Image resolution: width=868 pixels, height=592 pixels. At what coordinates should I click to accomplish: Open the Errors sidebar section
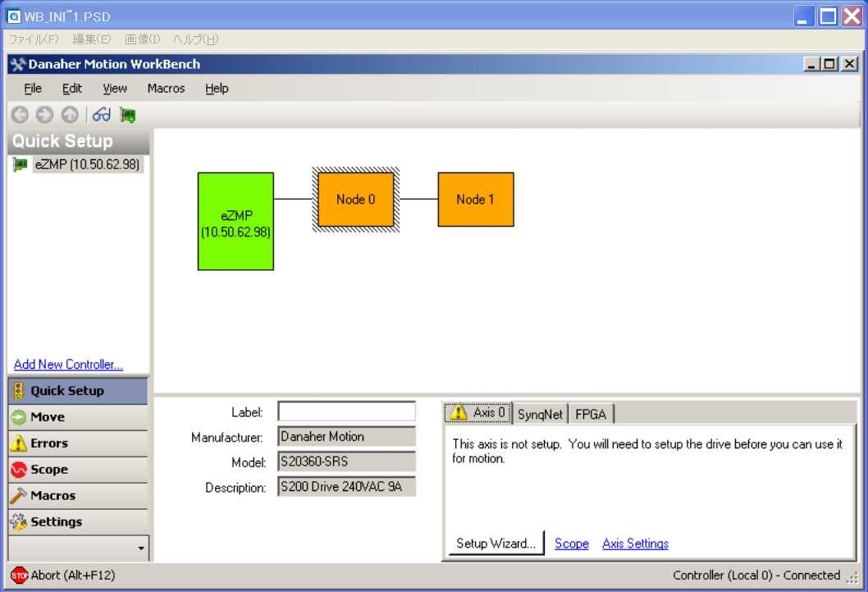[x=78, y=443]
